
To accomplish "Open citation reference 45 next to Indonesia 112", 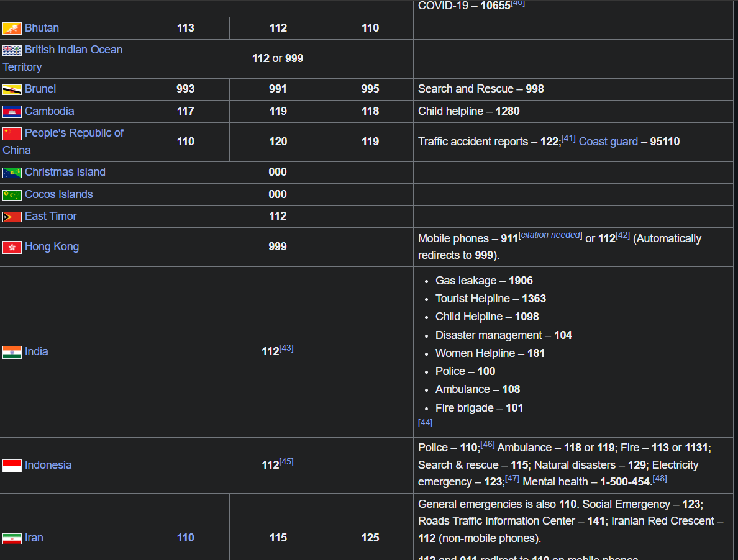I will coord(286,462).
